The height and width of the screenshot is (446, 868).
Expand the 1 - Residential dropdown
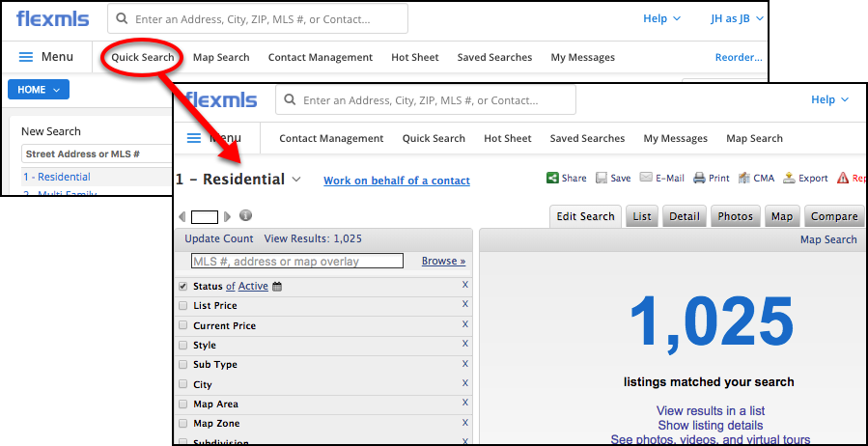point(296,180)
